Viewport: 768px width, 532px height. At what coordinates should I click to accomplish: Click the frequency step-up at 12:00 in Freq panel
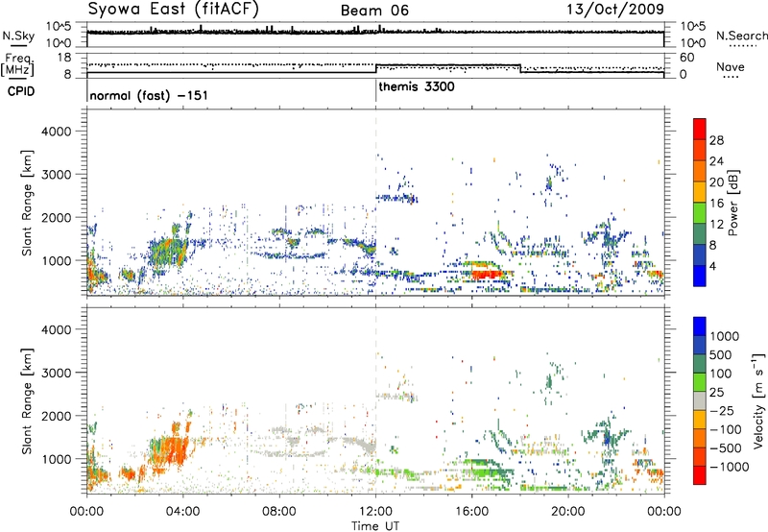(375, 68)
